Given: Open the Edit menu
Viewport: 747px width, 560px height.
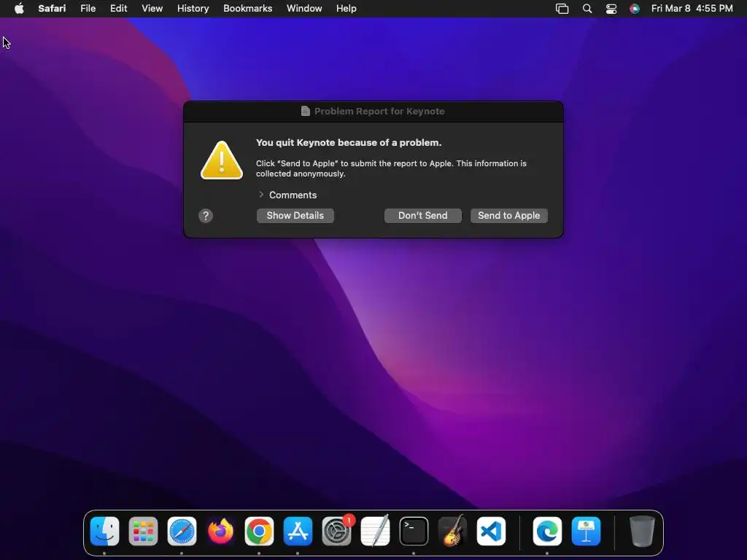Looking at the screenshot, I should (x=119, y=8).
